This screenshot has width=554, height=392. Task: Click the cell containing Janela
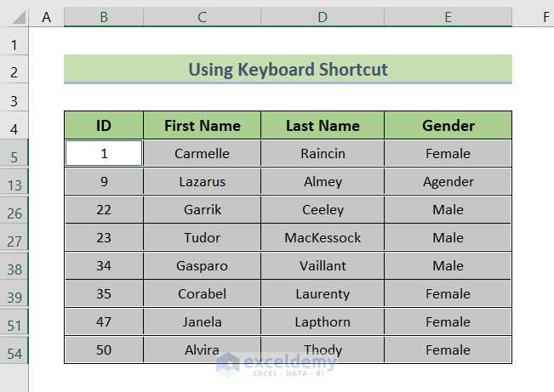click(x=202, y=321)
